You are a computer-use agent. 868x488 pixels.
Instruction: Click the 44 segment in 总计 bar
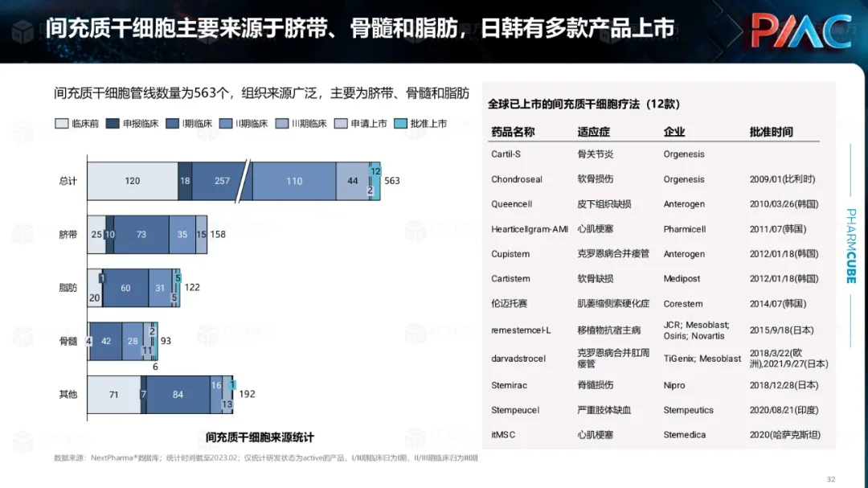pyautogui.click(x=353, y=181)
